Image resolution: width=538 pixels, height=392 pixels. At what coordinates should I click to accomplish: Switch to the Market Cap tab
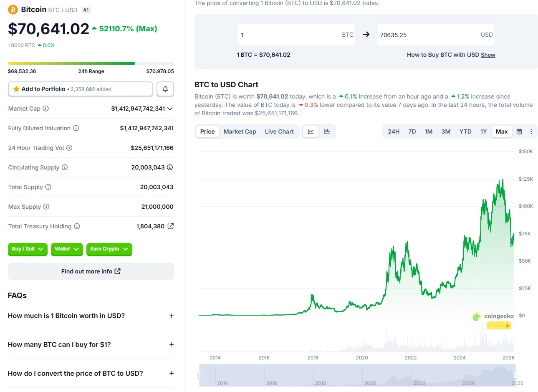pyautogui.click(x=240, y=131)
